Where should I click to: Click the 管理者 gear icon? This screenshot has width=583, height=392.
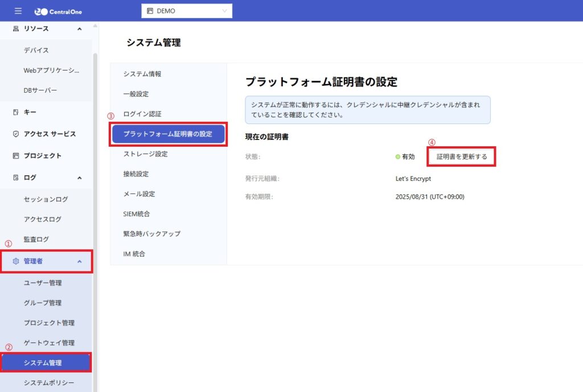coord(16,262)
